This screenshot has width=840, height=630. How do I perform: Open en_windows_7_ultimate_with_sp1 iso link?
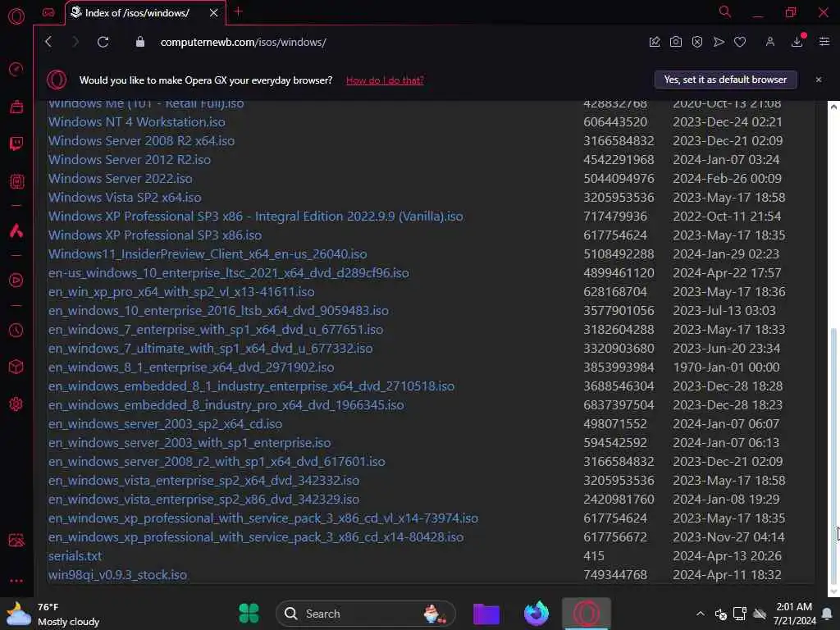tap(211, 349)
